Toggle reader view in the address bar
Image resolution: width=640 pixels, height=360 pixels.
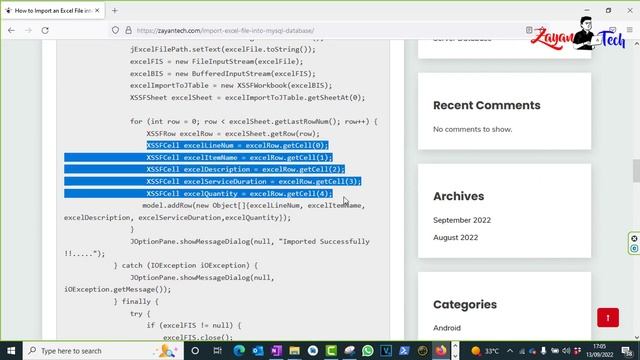coord(529,30)
